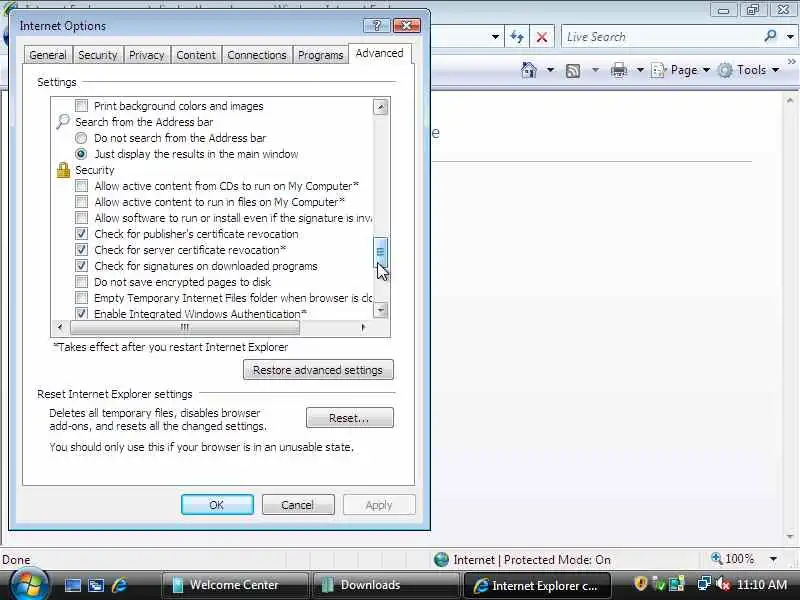Click settings list scroll down arrow

click(x=381, y=310)
